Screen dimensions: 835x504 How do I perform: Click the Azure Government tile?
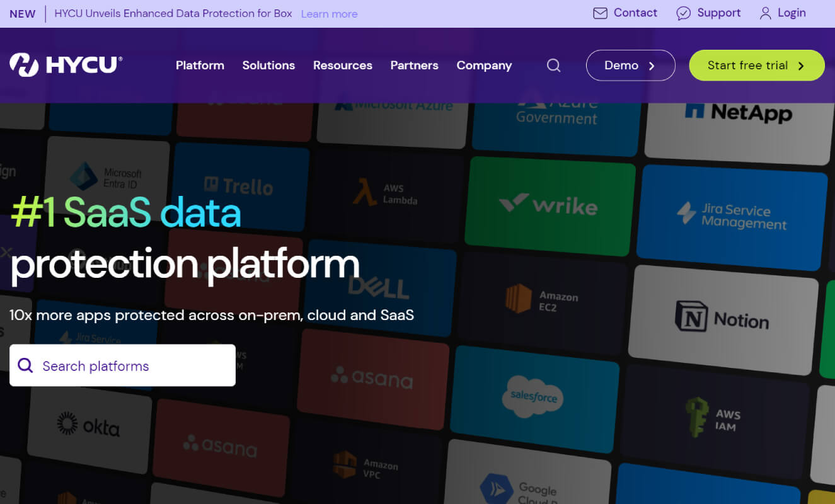point(557,126)
